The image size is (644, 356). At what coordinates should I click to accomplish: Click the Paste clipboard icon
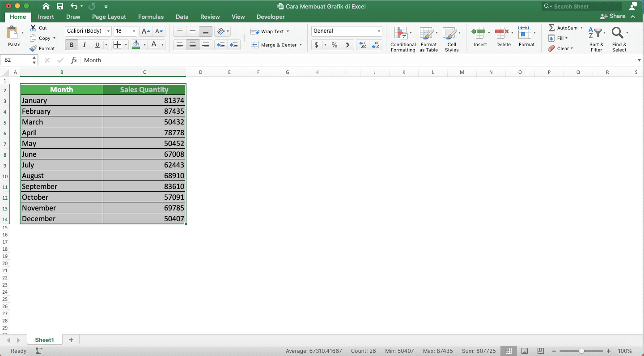pos(12,33)
